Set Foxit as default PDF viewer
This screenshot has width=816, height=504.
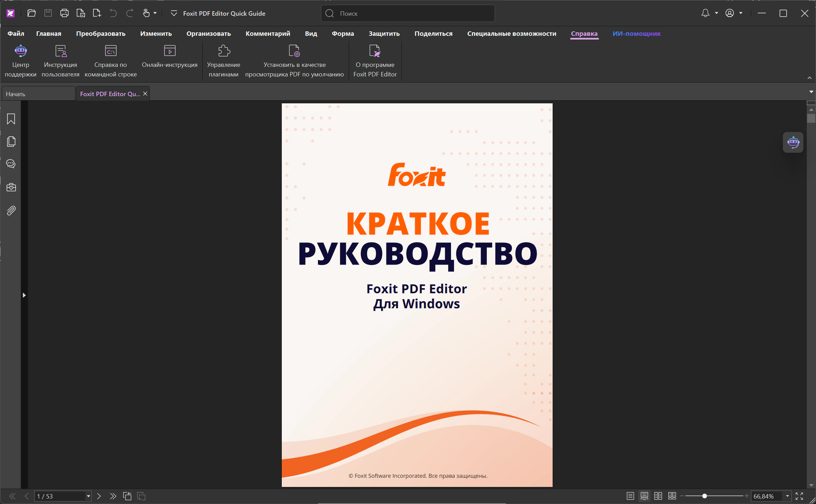coord(294,61)
